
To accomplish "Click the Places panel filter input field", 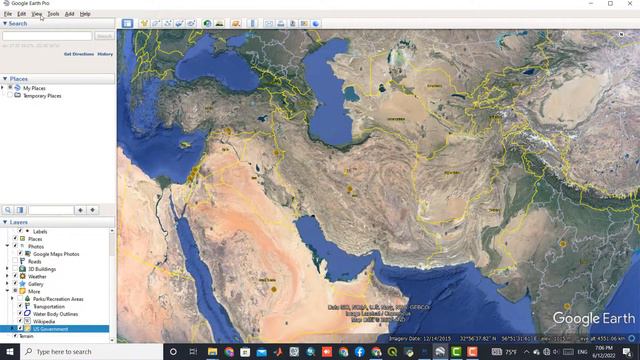I will 51,210.
